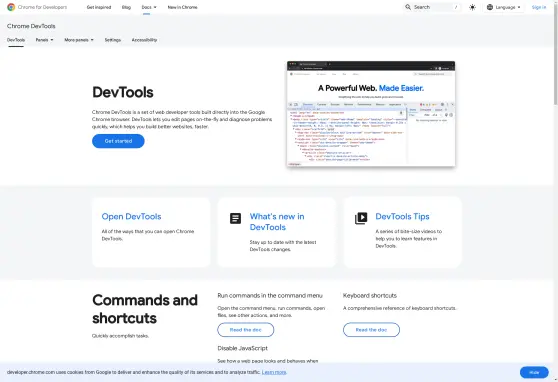Click the DevTools Tips video icon
Screen dimensions: 558x382
coord(361,218)
